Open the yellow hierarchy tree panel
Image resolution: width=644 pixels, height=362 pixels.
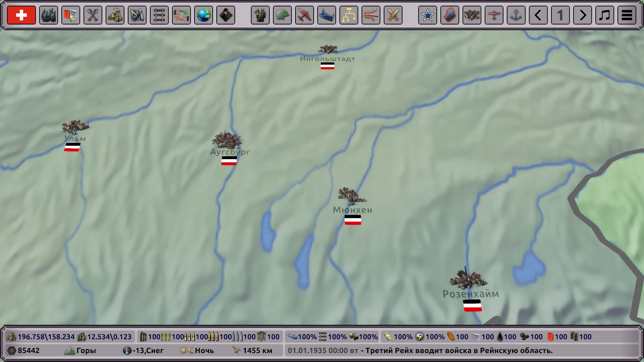[349, 15]
